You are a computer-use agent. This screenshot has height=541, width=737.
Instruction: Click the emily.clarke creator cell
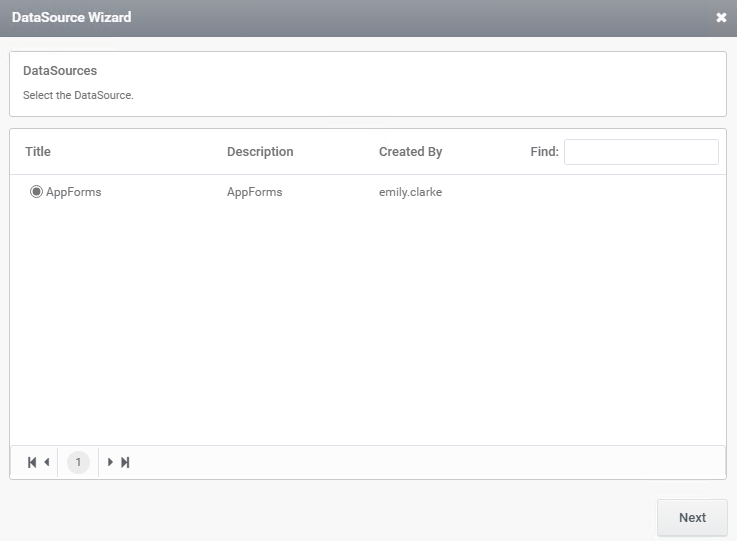[410, 192]
